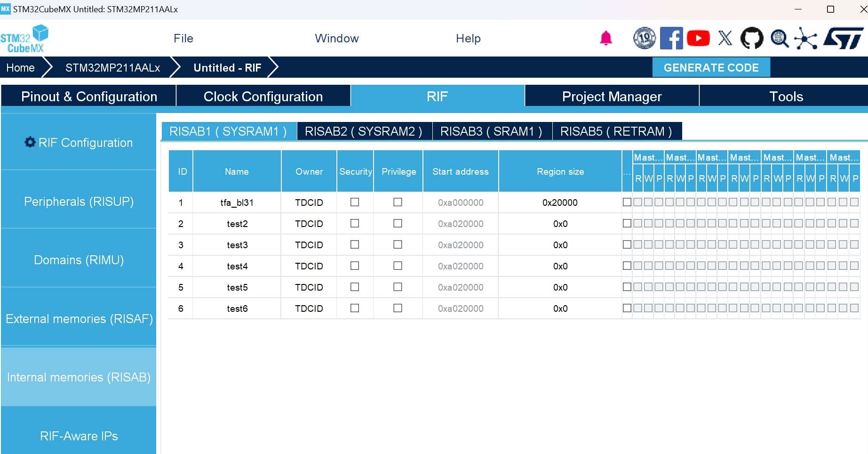Switch to RISAB2 ( SYSRAM2 ) tab

coord(364,131)
